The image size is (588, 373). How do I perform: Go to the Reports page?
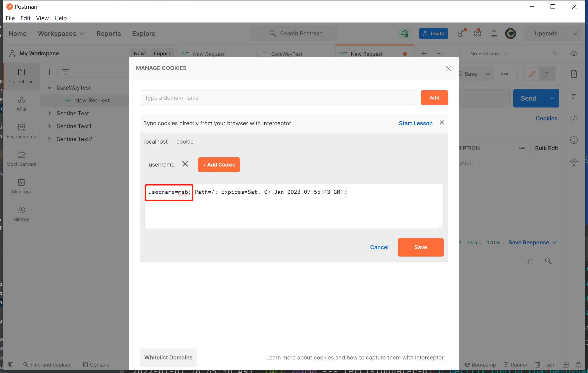[x=109, y=34]
